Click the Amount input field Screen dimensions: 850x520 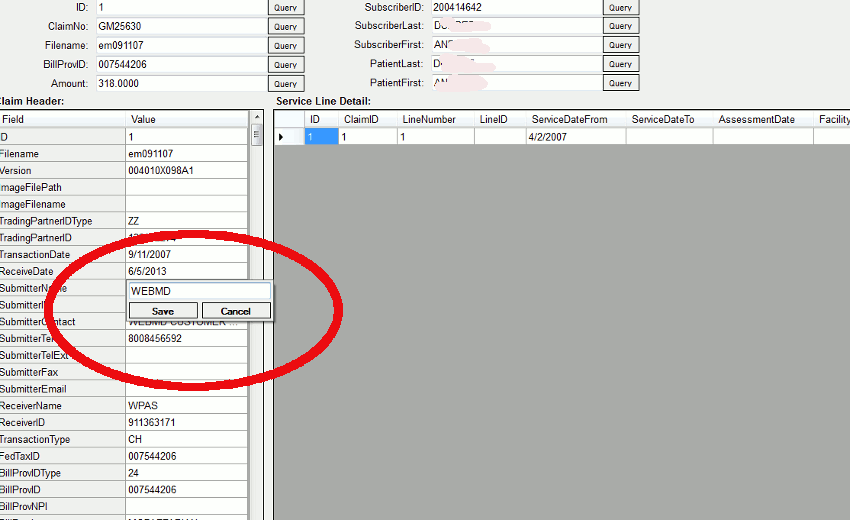click(x=180, y=84)
